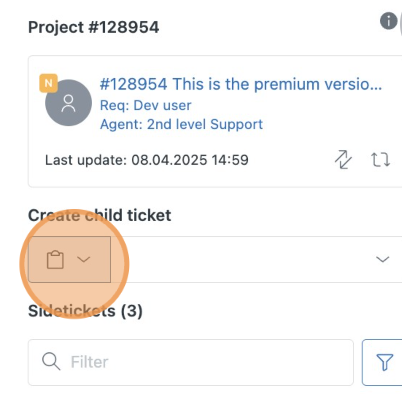The height and width of the screenshot is (398, 402).
Task: Click the looping arrows refresh icon
Action: (x=380, y=160)
